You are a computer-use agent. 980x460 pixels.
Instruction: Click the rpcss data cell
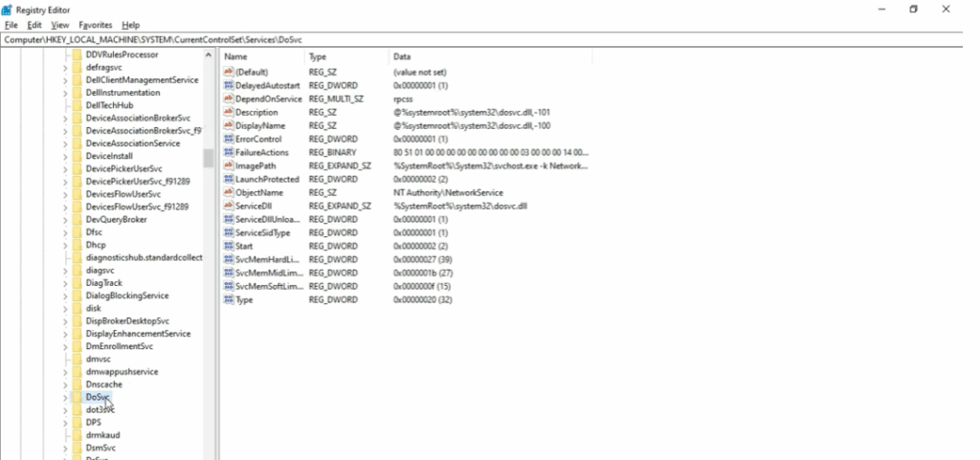coord(403,99)
